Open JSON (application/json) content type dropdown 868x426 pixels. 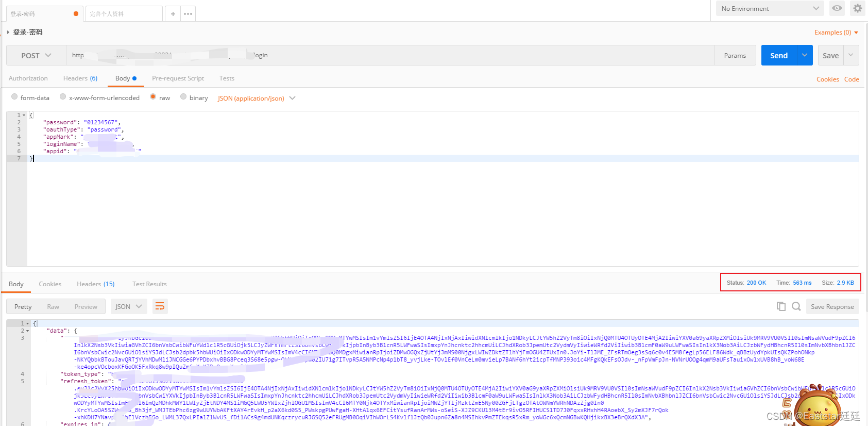(x=256, y=98)
